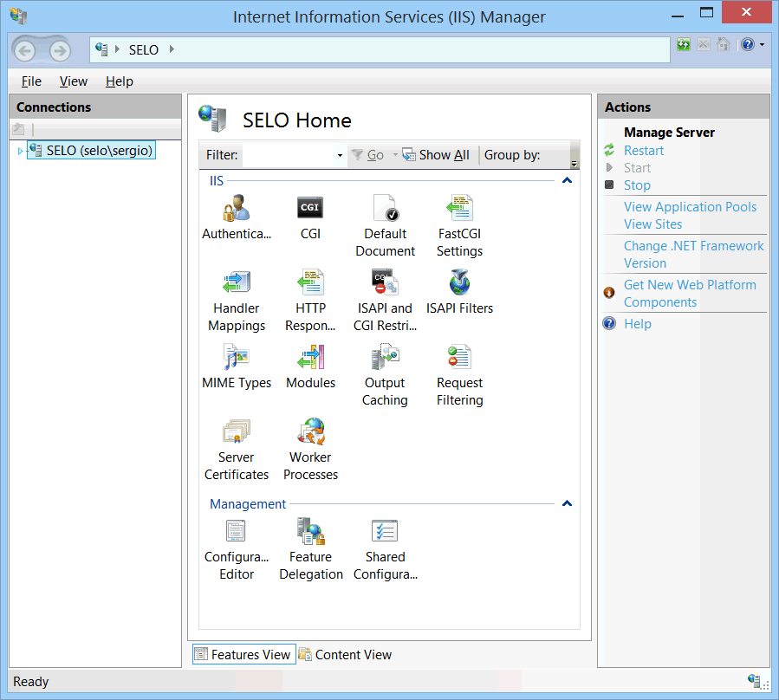Click Start in Manage Server
The image size is (779, 700).
click(x=638, y=168)
